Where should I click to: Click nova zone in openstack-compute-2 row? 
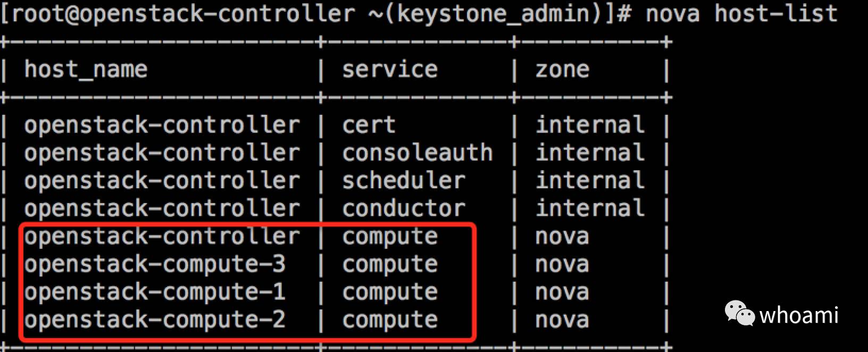point(562,320)
